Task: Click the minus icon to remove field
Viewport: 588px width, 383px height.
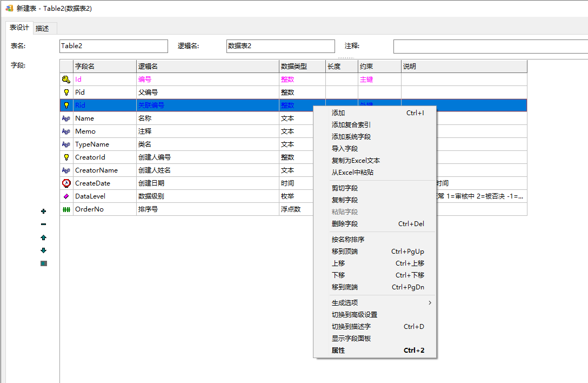Action: [x=44, y=224]
